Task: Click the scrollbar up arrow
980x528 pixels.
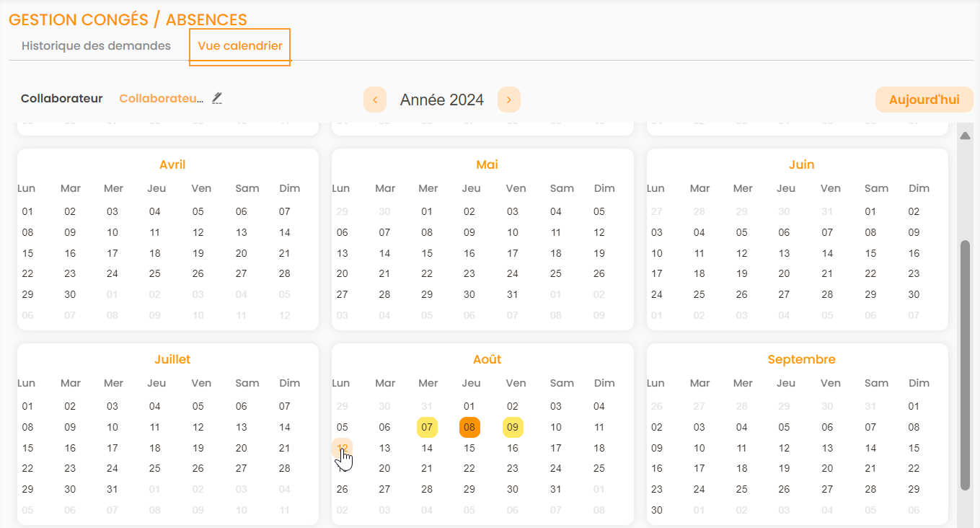Action: [965, 136]
